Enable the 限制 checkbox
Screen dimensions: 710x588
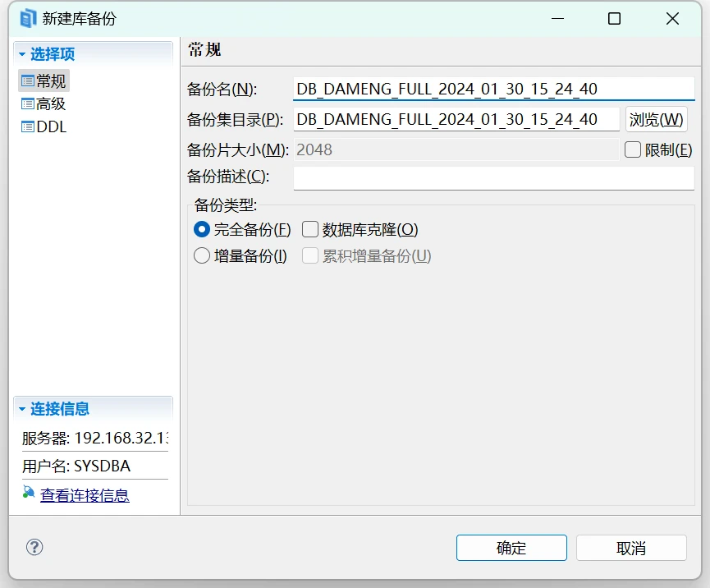tap(632, 149)
